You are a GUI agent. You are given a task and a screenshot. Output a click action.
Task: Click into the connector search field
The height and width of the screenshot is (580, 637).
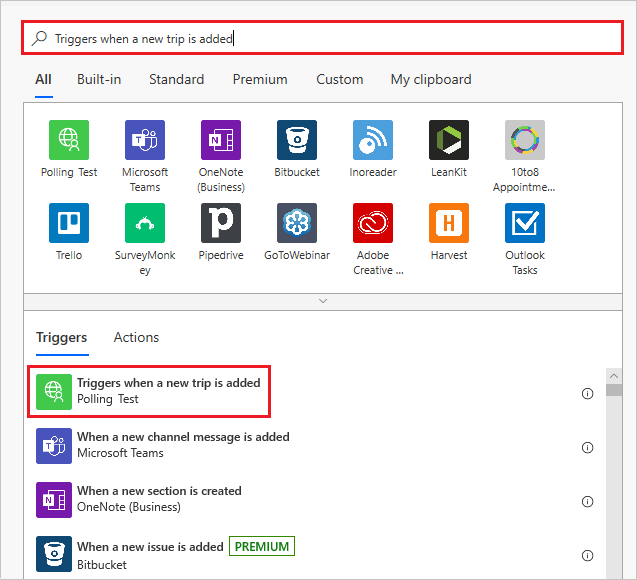[323, 38]
